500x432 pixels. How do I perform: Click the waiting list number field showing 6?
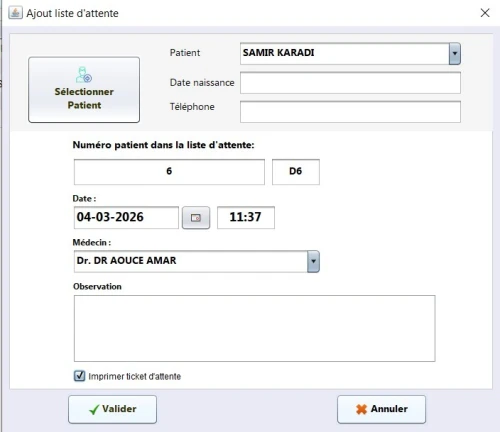169,172
